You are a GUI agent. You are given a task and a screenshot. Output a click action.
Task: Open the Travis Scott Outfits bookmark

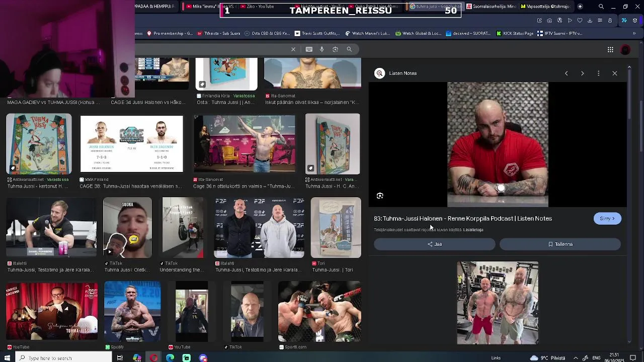[317, 34]
